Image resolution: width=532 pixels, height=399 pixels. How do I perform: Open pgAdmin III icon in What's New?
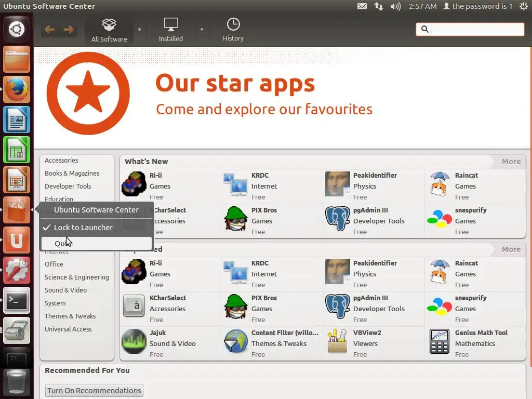click(x=337, y=219)
